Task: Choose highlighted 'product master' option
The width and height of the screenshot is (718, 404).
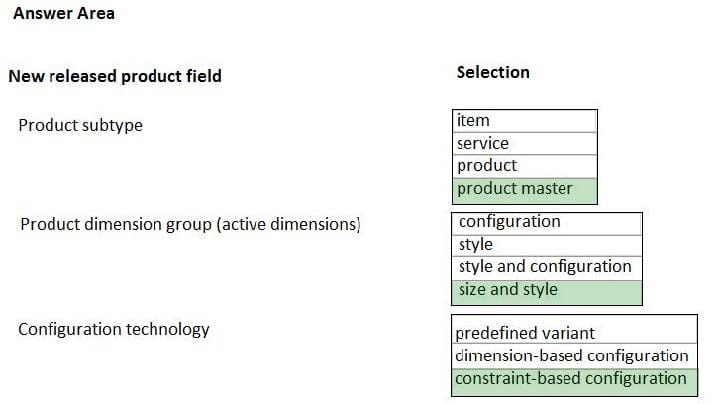Action: pos(525,191)
